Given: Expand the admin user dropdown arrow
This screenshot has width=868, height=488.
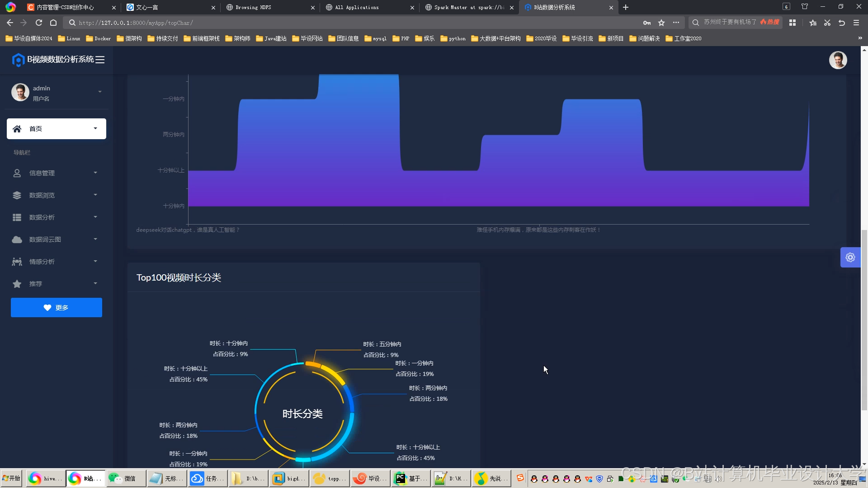Looking at the screenshot, I should [x=100, y=92].
